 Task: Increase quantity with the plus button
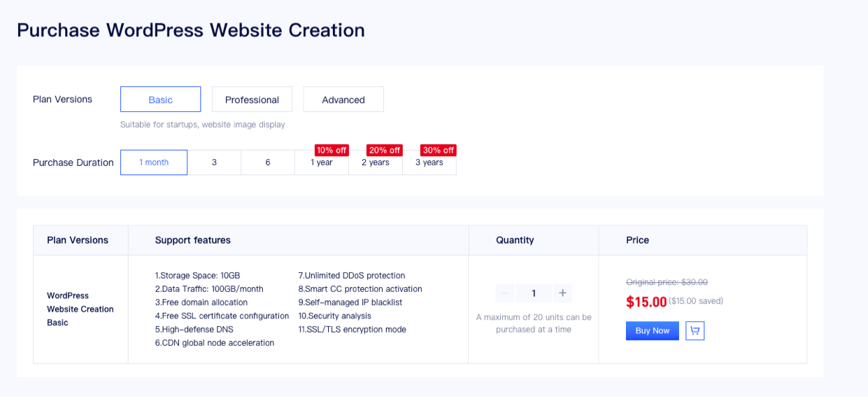562,293
